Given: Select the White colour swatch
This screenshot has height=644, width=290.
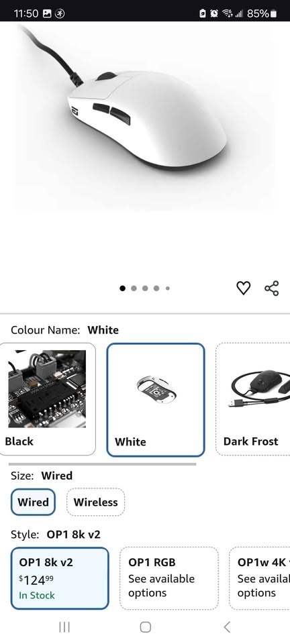Looking at the screenshot, I should (156, 400).
